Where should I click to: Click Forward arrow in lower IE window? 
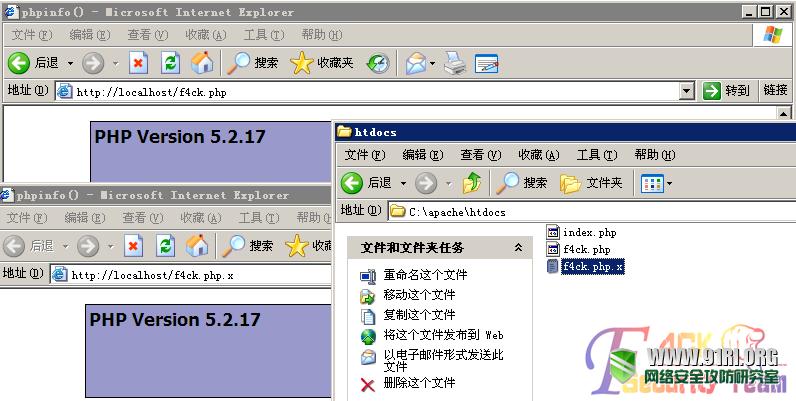point(88,246)
